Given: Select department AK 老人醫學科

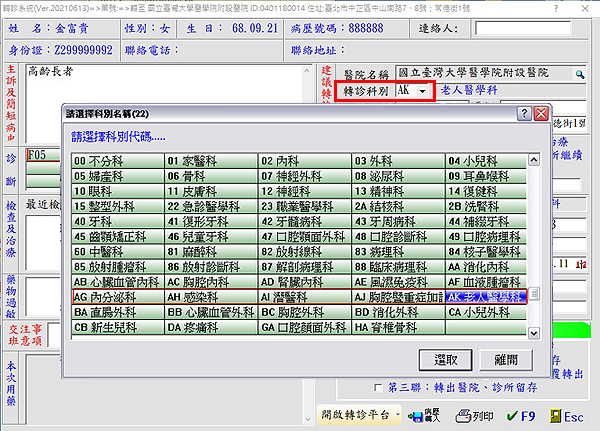Looking at the screenshot, I should coord(486,298).
